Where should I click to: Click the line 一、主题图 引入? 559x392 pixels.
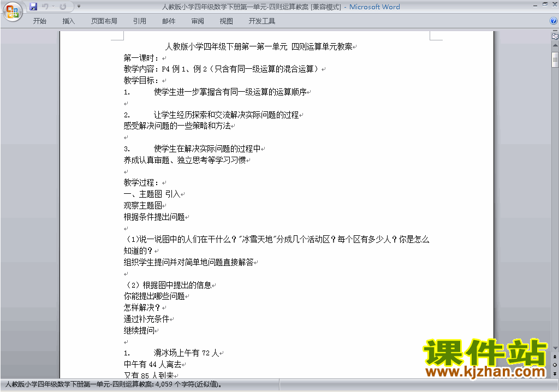click(153, 194)
